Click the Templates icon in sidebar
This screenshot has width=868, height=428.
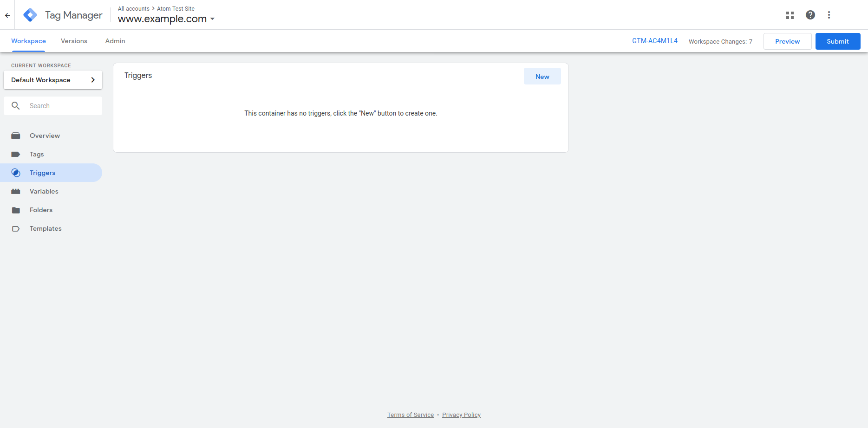tap(16, 228)
